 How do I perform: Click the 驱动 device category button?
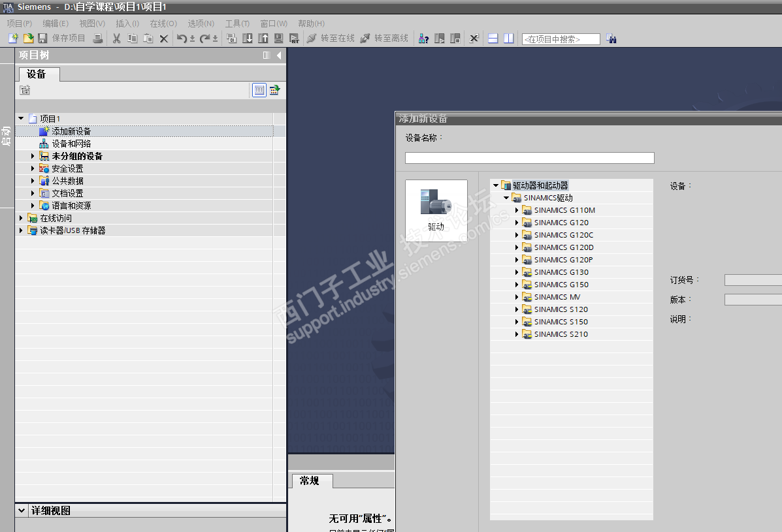[436, 211]
